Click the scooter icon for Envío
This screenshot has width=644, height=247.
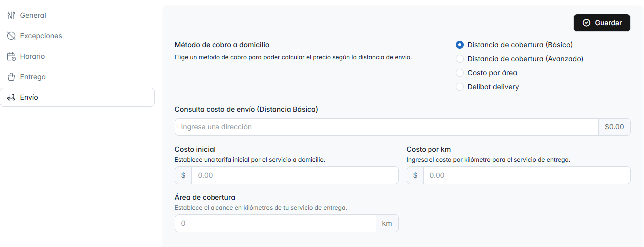pos(11,97)
